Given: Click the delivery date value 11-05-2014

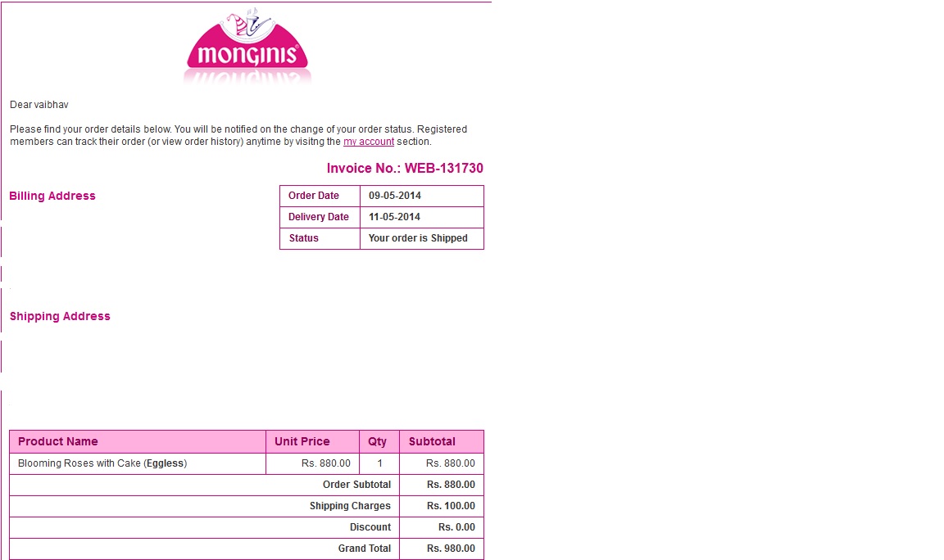Looking at the screenshot, I should (395, 217).
